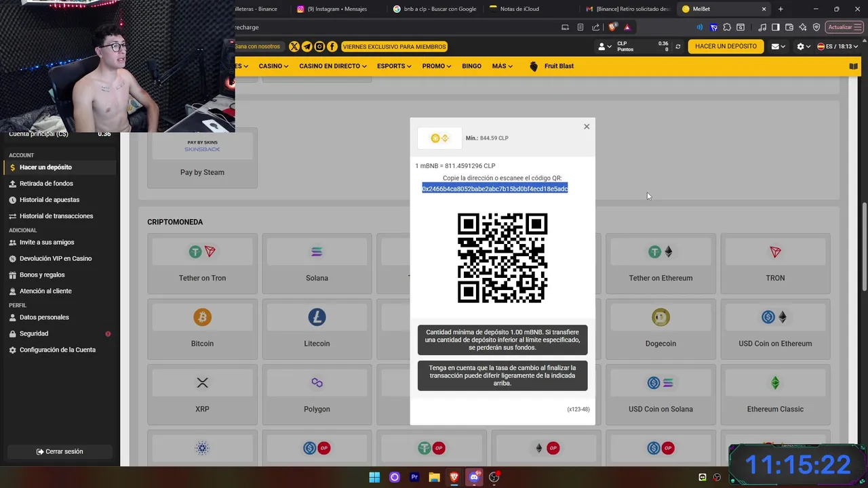Choose Tether on Ethereum
Image resolution: width=868 pixels, height=488 pixels.
coord(660,264)
